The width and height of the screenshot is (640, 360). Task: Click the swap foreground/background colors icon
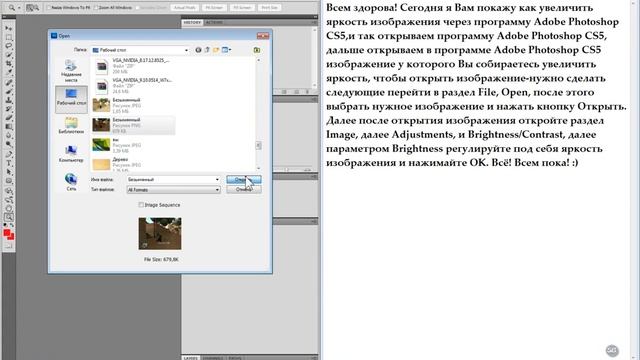(x=12, y=225)
